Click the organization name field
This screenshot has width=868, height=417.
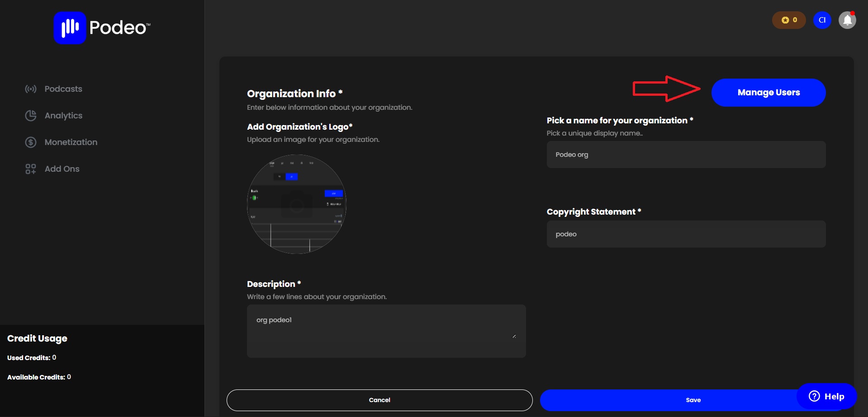(x=686, y=155)
